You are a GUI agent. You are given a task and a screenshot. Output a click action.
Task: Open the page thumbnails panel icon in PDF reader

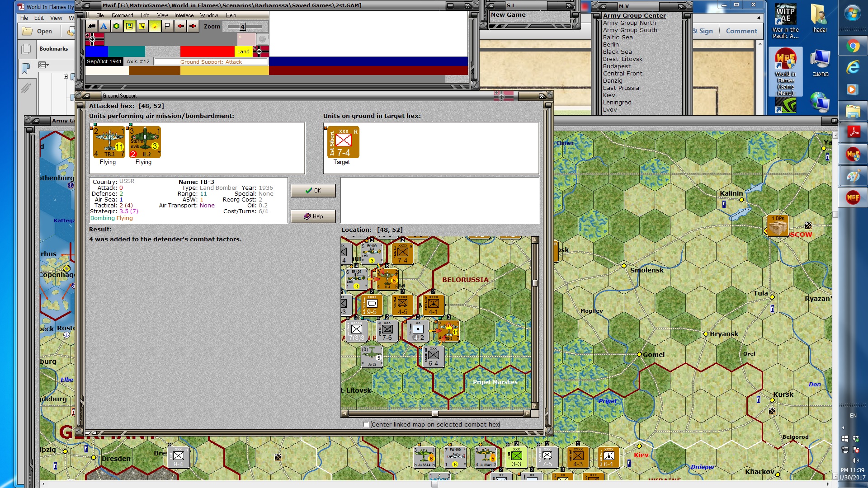click(26, 49)
